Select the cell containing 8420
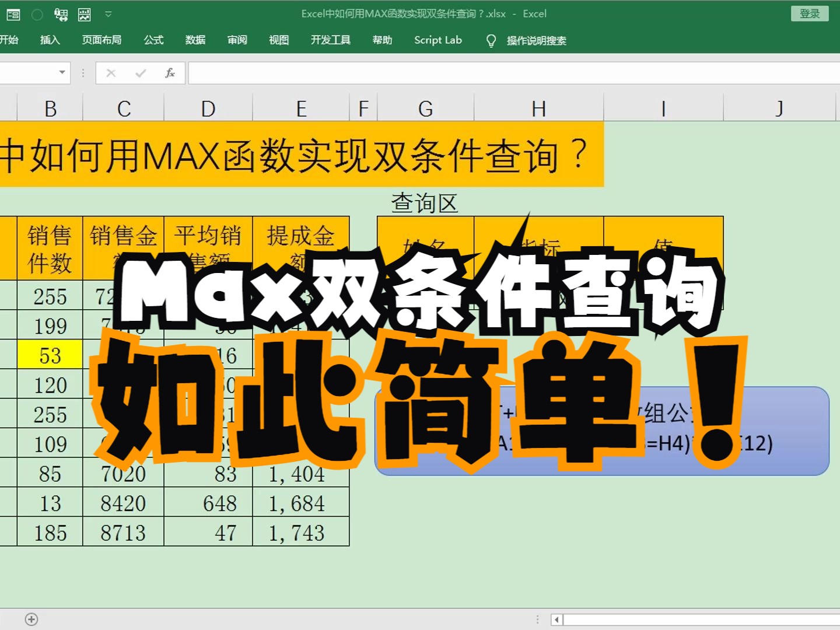Viewport: 840px width, 630px height. pos(124,503)
